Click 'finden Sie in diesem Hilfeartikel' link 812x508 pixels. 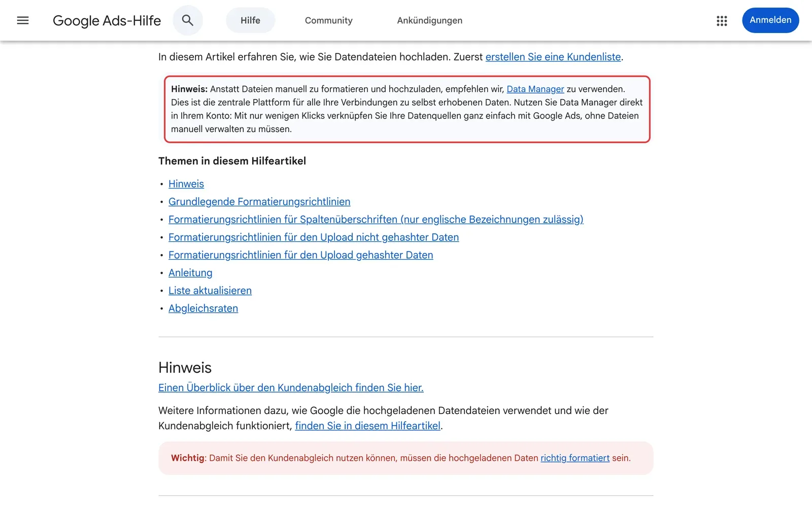click(368, 426)
